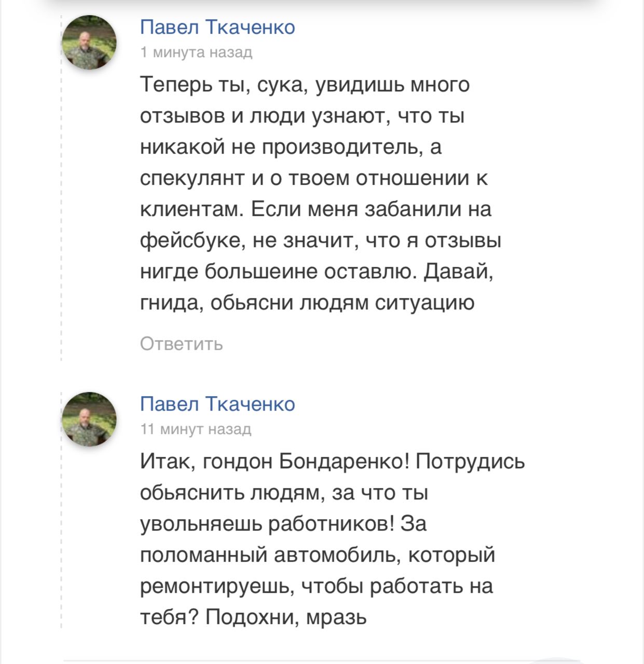Click the word "фейсбуке" in the first comment
644x664 pixels.
[192, 241]
